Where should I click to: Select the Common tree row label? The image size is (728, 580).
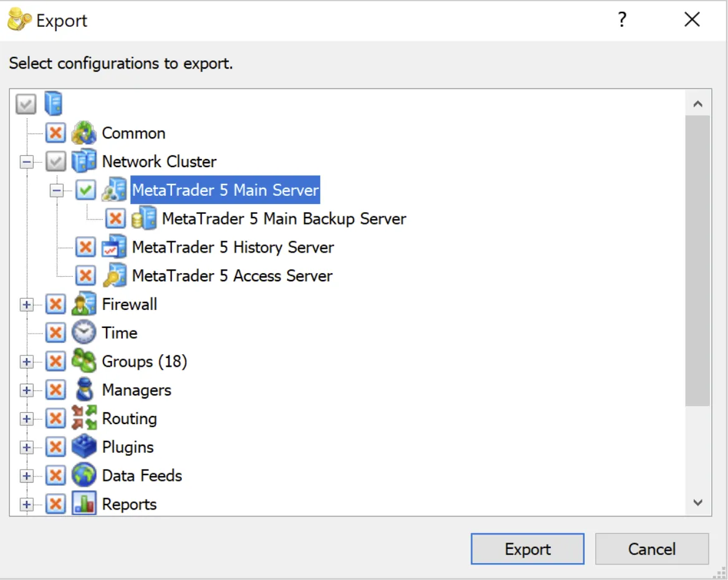point(134,133)
